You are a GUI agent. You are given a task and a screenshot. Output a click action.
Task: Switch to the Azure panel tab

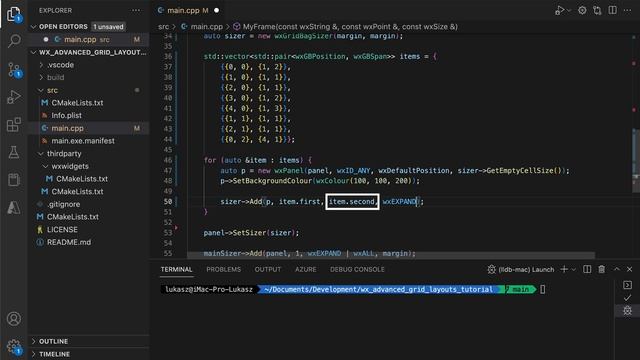[306, 269]
